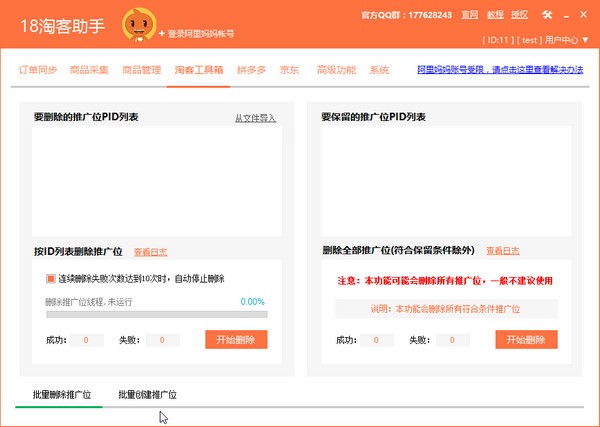Open the 教程 link
Screen dimensions: 600x427
pos(495,15)
